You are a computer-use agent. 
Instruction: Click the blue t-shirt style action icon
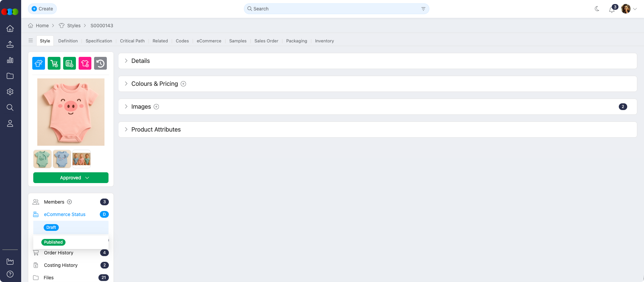coord(39,63)
